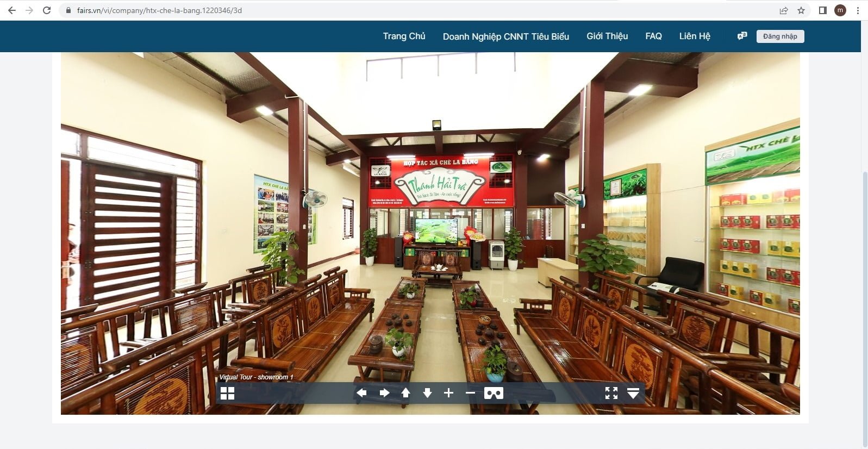Open Doanh Nghiệp CNNT Tiêu Biểu menu

[x=506, y=36]
